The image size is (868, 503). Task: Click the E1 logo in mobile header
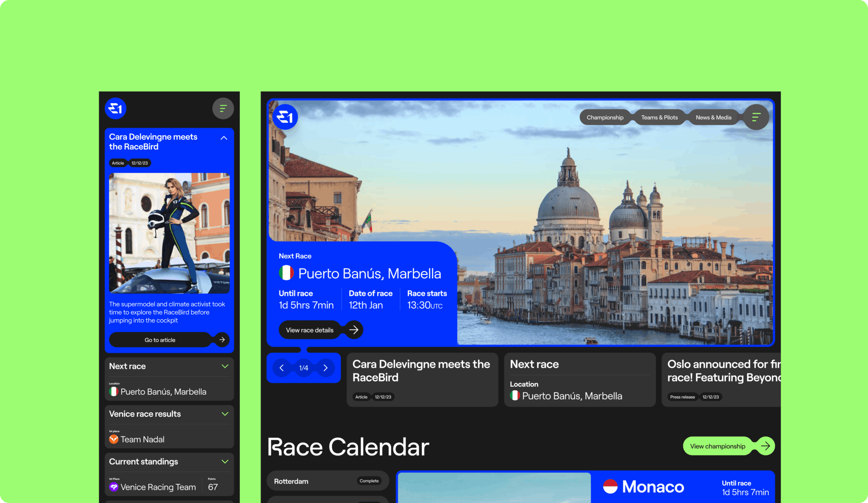[x=115, y=109]
